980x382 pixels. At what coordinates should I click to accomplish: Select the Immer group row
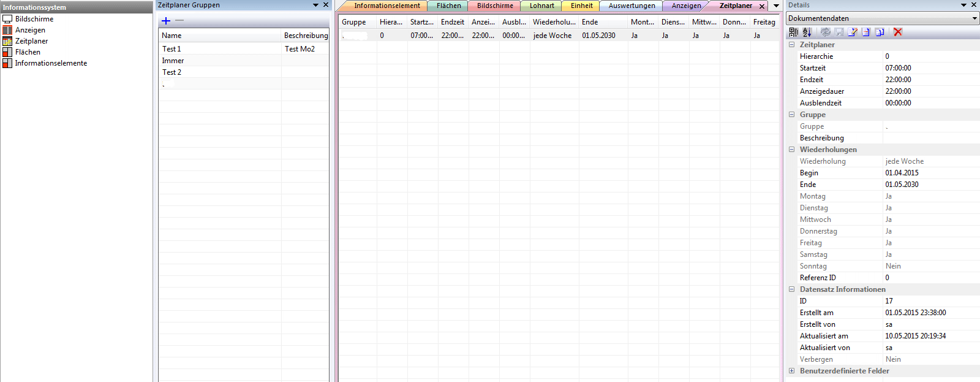173,61
